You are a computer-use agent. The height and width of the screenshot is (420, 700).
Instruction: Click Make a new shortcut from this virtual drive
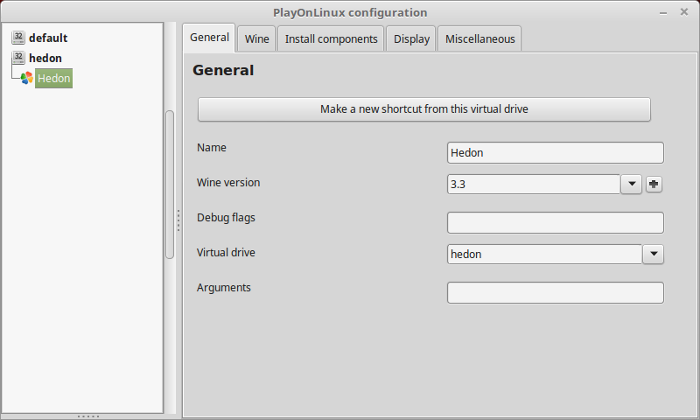(424, 109)
